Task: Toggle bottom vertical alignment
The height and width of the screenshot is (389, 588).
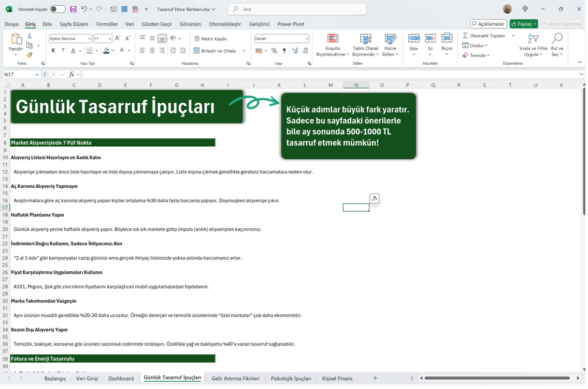Action: point(162,38)
